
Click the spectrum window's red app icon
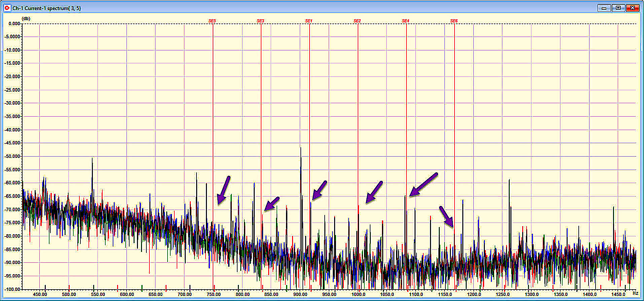tap(7, 8)
